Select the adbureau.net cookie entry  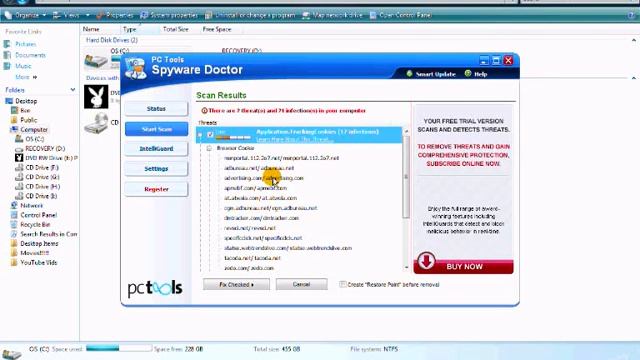point(259,168)
